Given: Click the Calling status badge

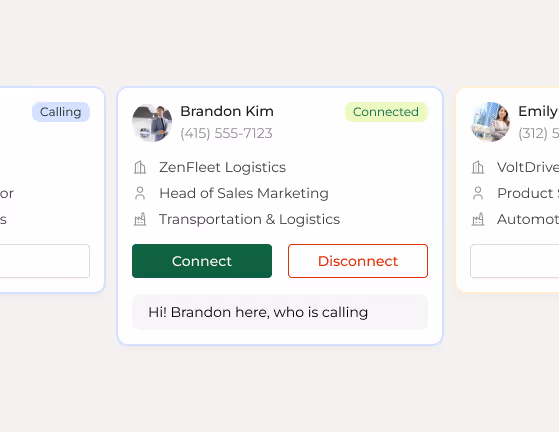Looking at the screenshot, I should tap(61, 112).
